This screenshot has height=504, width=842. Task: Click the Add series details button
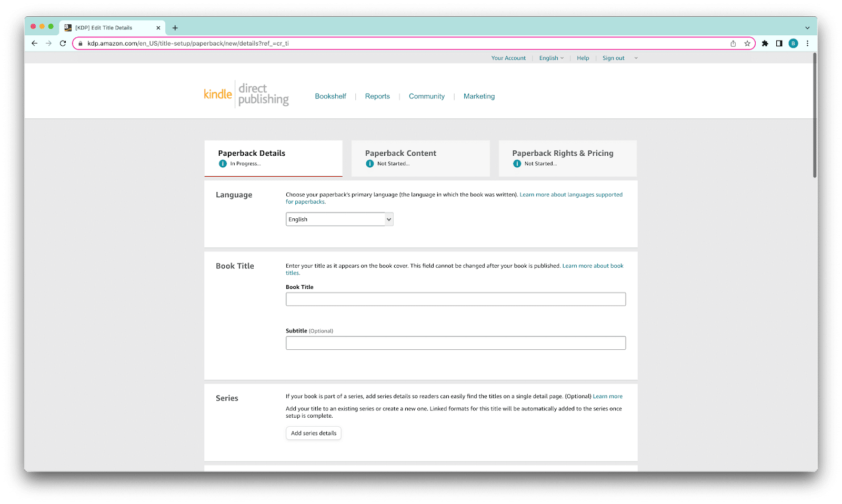(x=314, y=433)
